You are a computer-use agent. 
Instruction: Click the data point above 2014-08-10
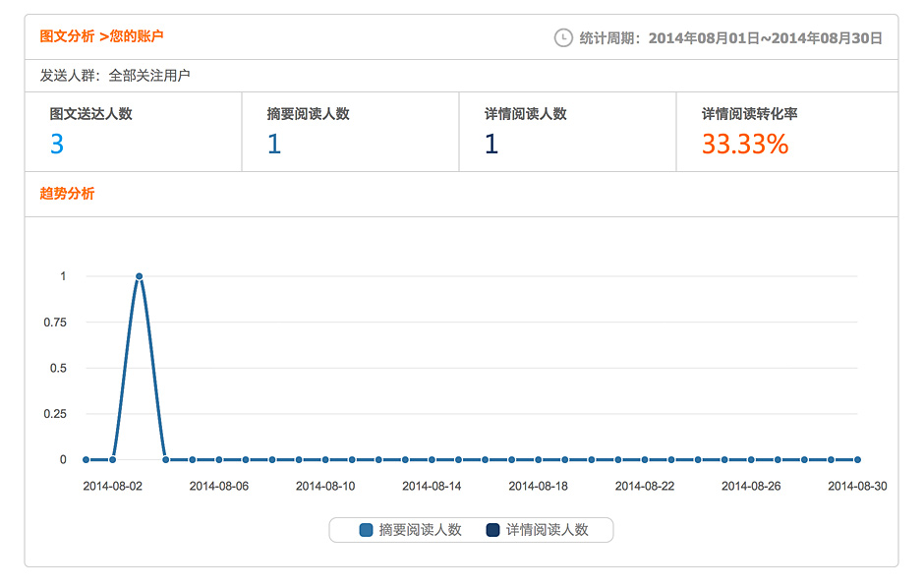coord(325,459)
